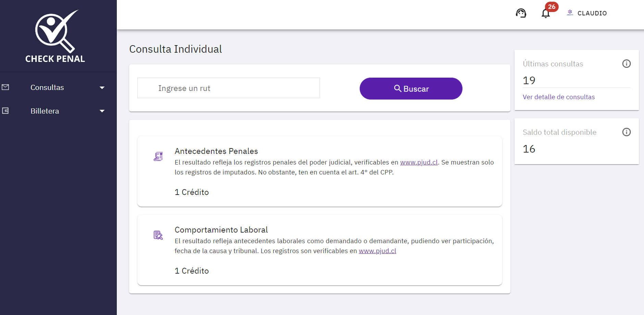
Task: Open Ver detalle de consultas
Action: pos(559,97)
